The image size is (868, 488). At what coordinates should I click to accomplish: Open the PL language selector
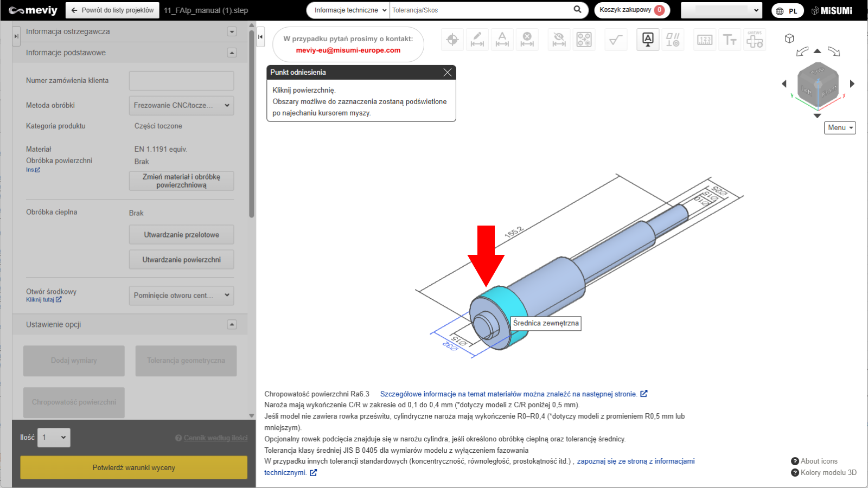point(787,11)
